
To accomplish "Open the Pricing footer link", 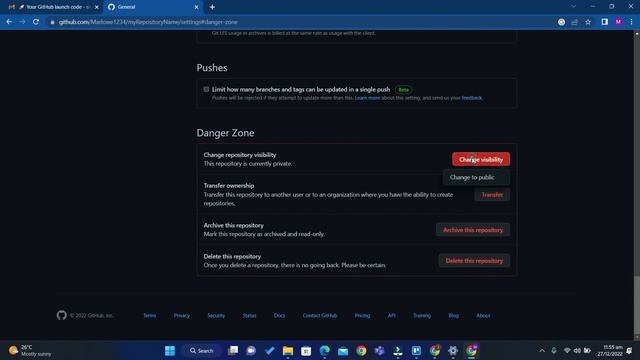I will (362, 316).
